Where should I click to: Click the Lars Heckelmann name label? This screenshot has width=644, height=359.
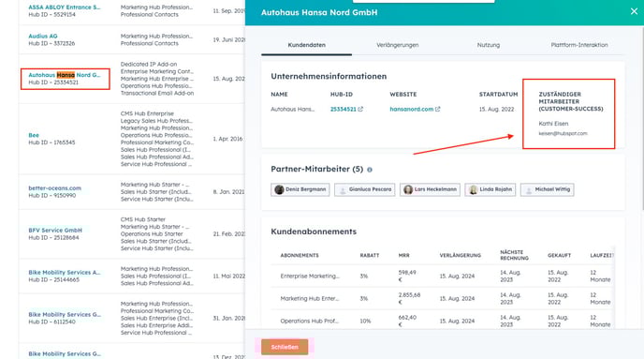pos(435,189)
